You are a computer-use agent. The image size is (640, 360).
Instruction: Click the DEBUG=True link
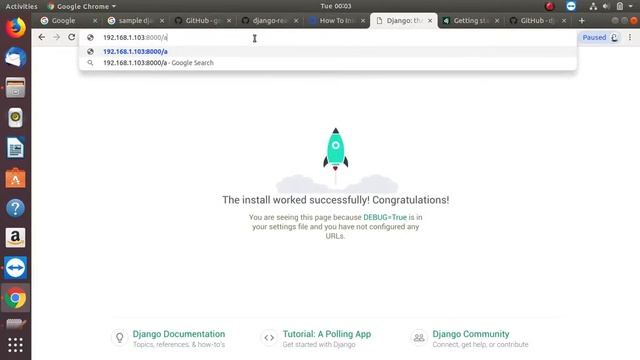pos(385,217)
